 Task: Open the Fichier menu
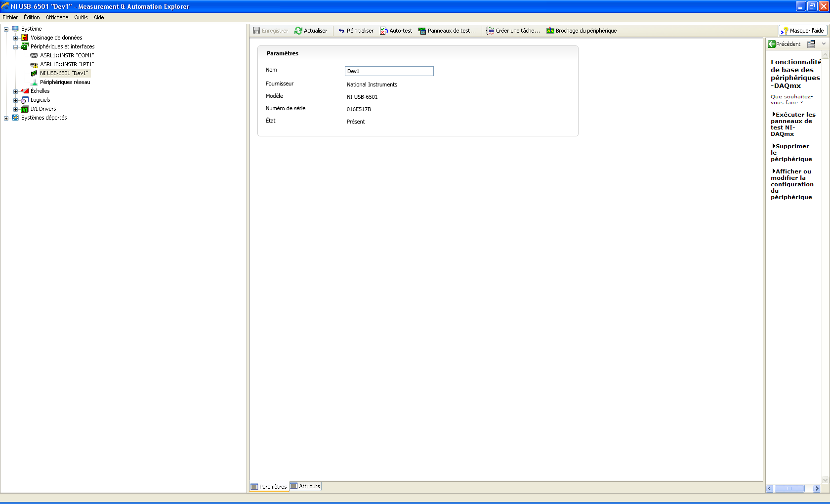10,17
